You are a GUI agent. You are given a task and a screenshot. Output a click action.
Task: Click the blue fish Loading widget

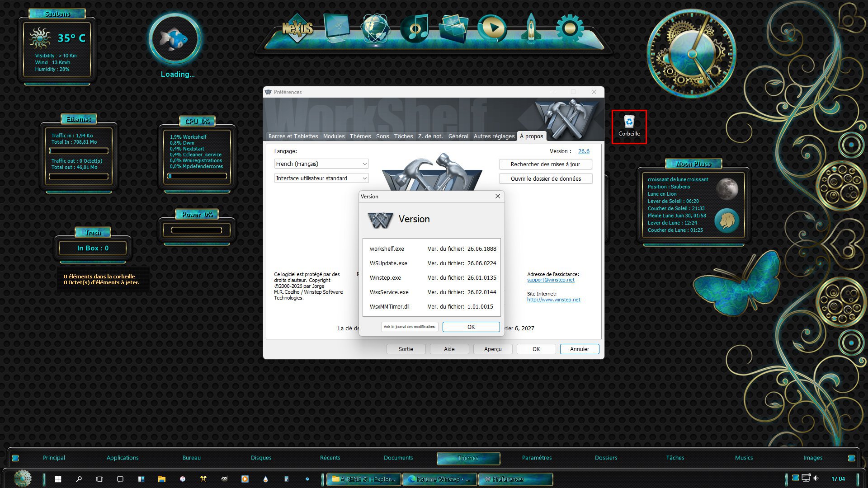coord(175,39)
